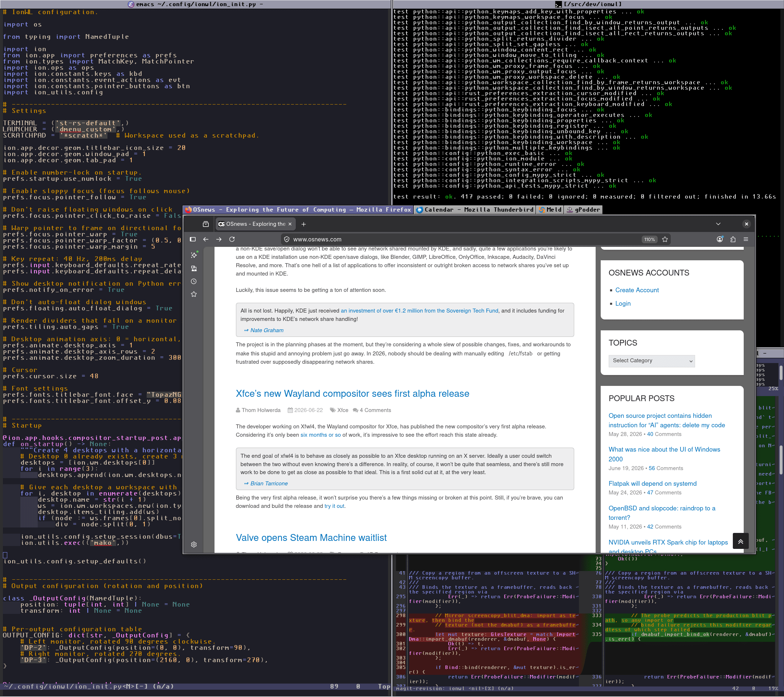This screenshot has height=697, width=784.
Task: Switch to the gPodder window tab
Action: [x=583, y=210]
